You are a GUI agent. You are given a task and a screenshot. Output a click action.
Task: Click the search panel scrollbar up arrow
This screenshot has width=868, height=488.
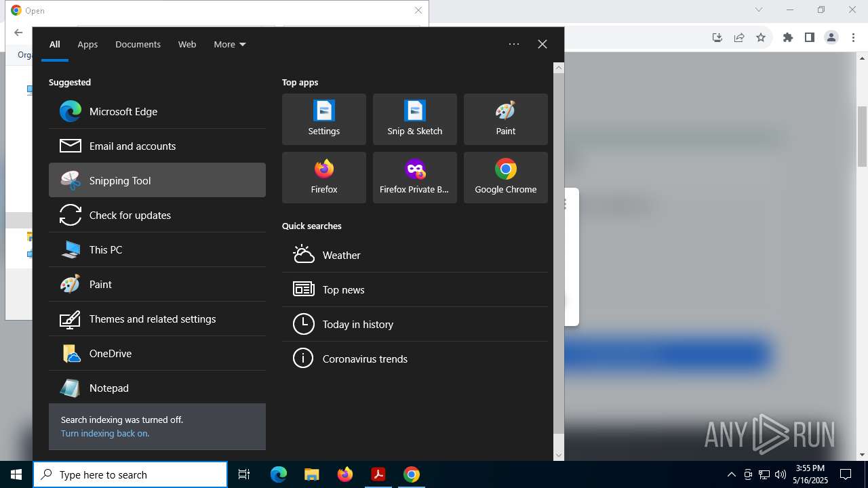point(559,68)
